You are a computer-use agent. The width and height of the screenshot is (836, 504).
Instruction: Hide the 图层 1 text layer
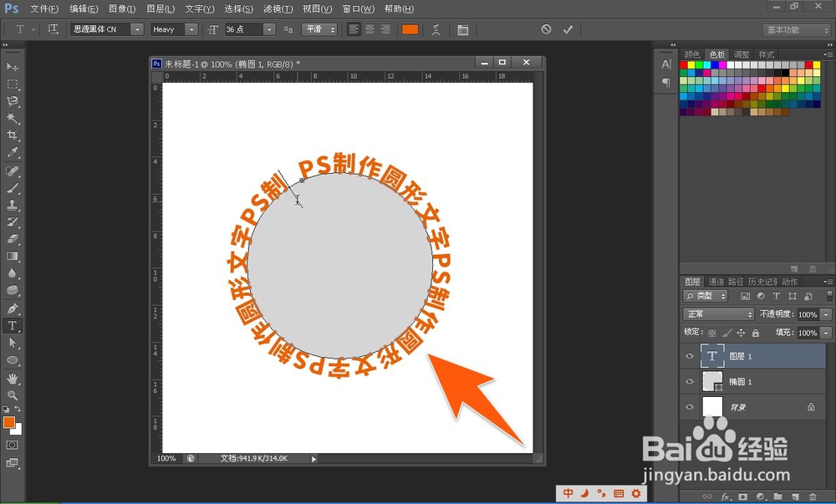tap(690, 356)
